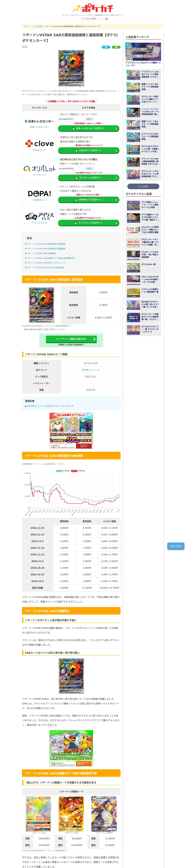Jump to リザードンVSTAR SARの買取販売の価格推移 section
Screen dimensions: 186x868
coord(45,249)
